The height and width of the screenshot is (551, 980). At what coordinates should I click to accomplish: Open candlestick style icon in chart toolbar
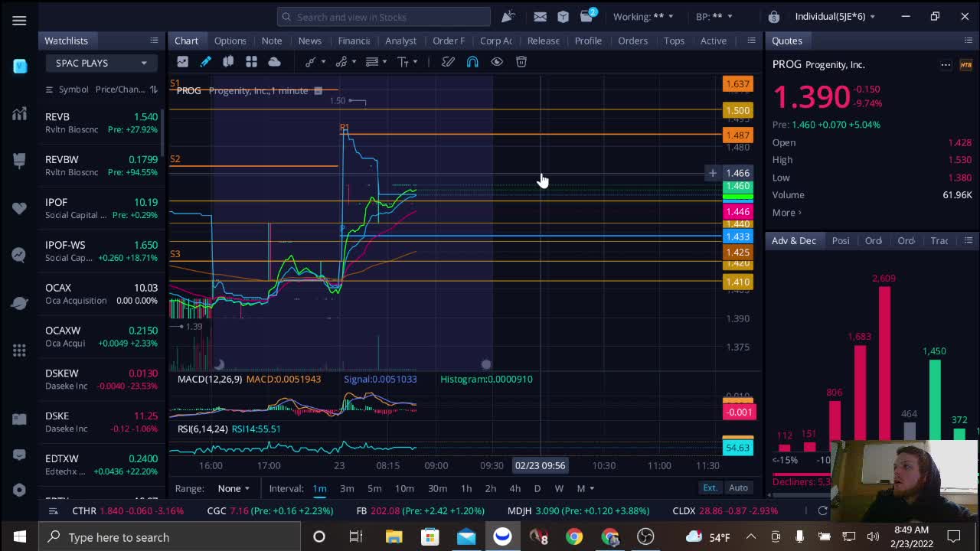click(x=228, y=62)
